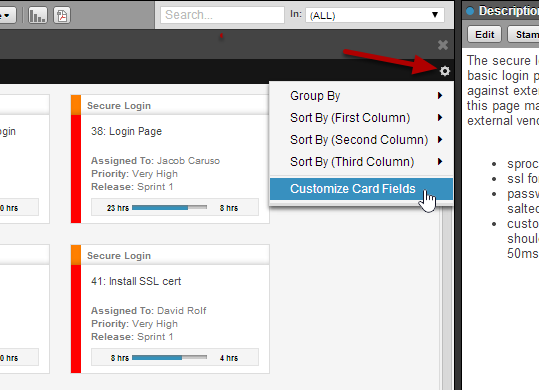Click the red color bar of the Login Page card
The width and height of the screenshot is (539, 390).
[x=76, y=169]
